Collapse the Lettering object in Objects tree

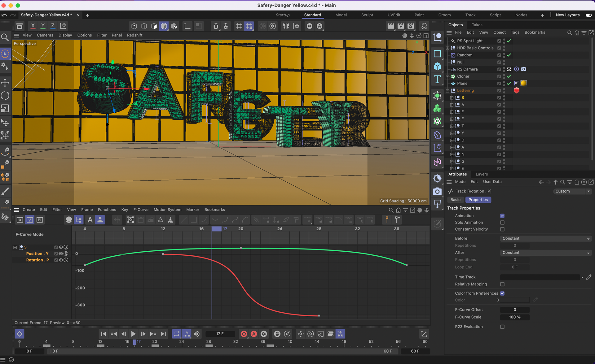pos(447,91)
